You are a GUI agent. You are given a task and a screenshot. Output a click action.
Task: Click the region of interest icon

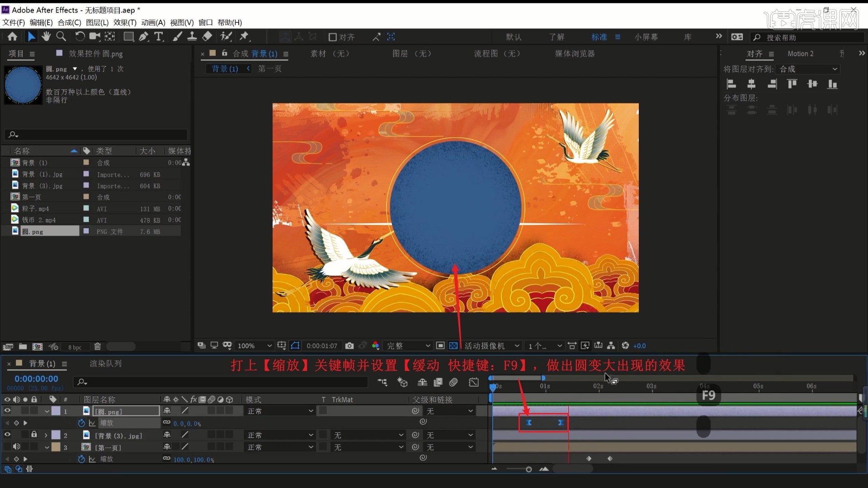point(440,346)
